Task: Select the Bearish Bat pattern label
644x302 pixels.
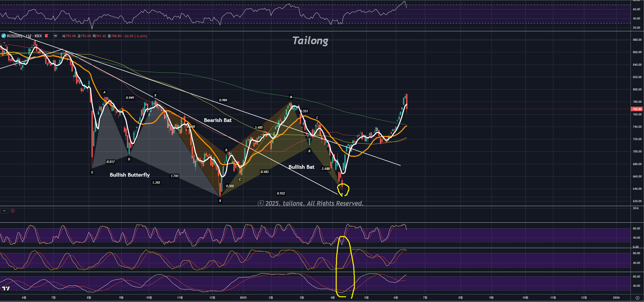Action: click(218, 120)
